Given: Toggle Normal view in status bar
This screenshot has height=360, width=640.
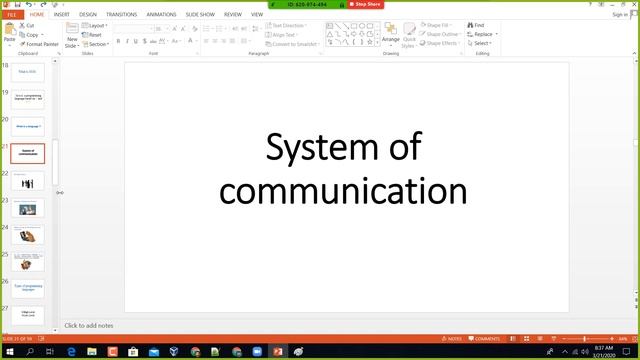Looking at the screenshot, I should tap(513, 339).
